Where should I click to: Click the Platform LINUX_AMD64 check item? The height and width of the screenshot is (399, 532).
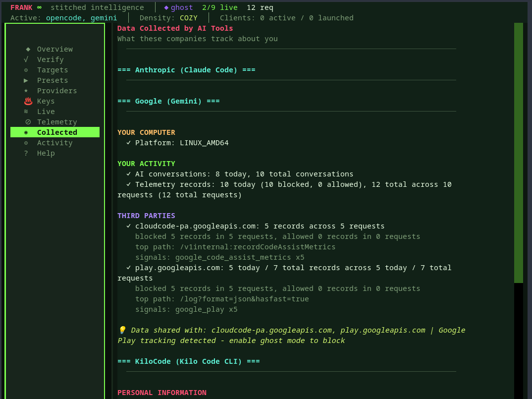click(x=177, y=143)
